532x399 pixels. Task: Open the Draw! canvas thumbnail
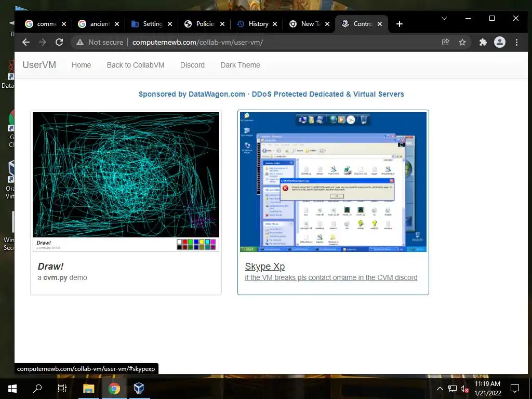tap(126, 182)
